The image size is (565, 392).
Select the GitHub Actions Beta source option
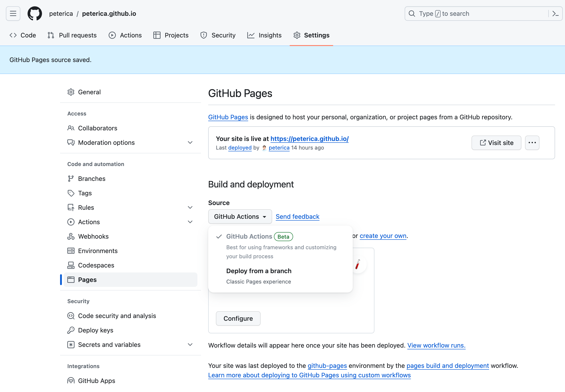(x=249, y=236)
